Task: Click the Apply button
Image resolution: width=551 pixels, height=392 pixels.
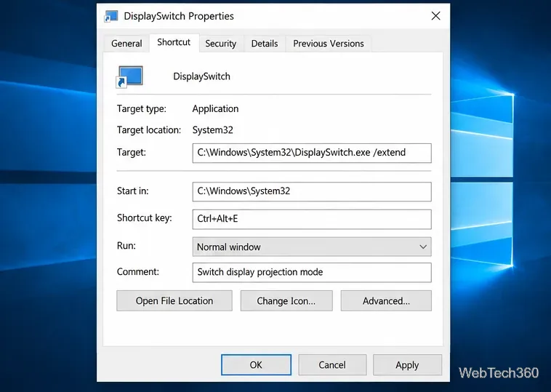Action: 407,365
